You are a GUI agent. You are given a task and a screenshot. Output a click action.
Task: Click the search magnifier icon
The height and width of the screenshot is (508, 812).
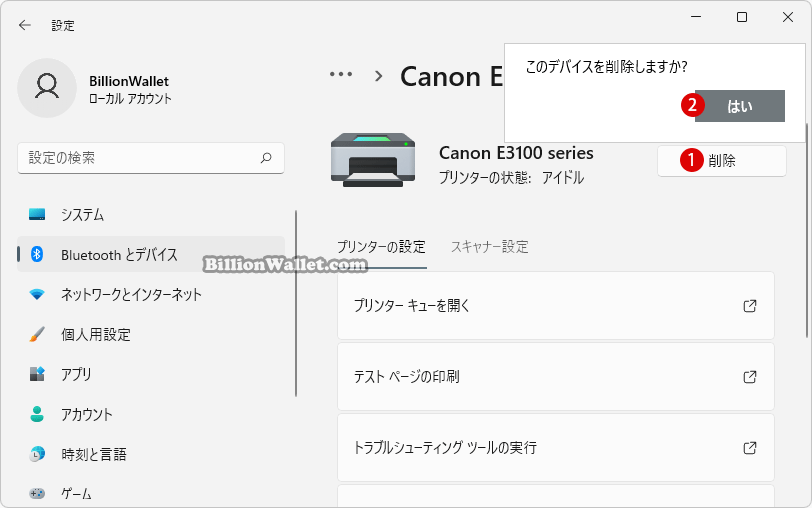tap(266, 157)
